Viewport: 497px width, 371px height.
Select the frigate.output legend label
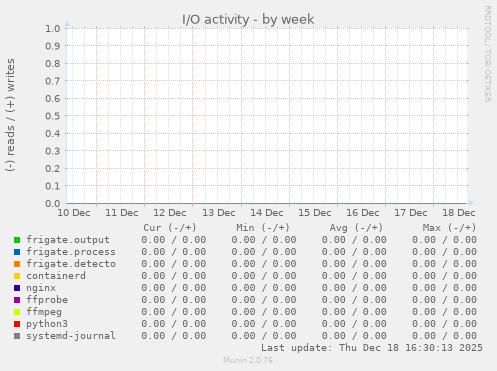[x=68, y=240]
